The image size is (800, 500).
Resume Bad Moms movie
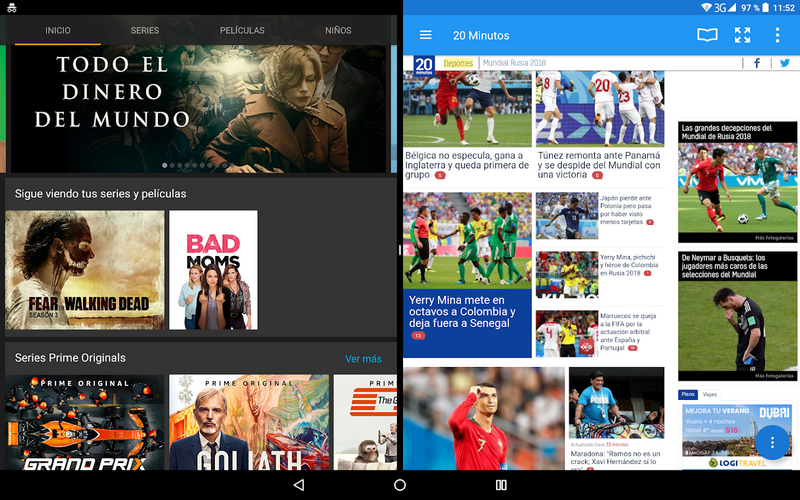tap(213, 270)
